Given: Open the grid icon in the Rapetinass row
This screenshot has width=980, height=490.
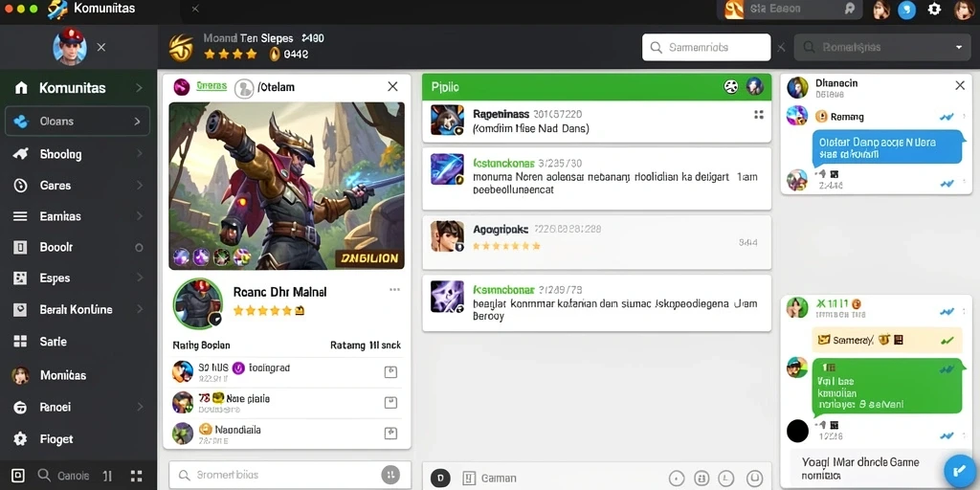Looking at the screenshot, I should pyautogui.click(x=759, y=115).
